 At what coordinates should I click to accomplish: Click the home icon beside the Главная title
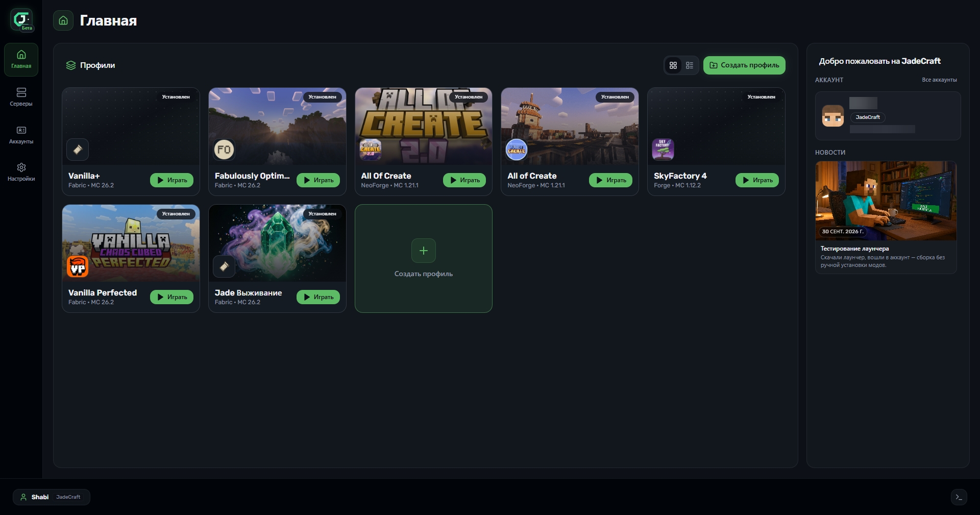(63, 20)
